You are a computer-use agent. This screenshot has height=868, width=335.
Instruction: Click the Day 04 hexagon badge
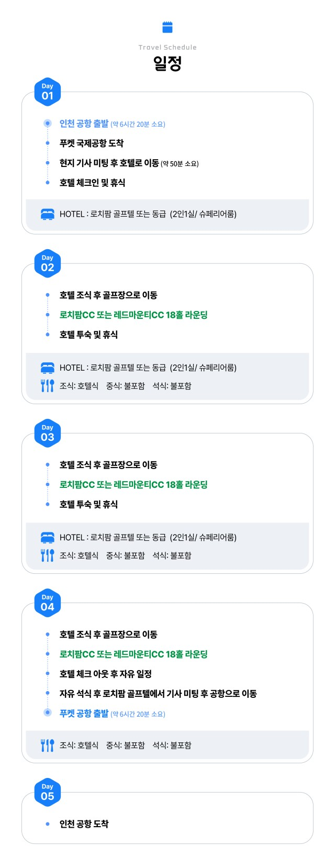tap(48, 603)
